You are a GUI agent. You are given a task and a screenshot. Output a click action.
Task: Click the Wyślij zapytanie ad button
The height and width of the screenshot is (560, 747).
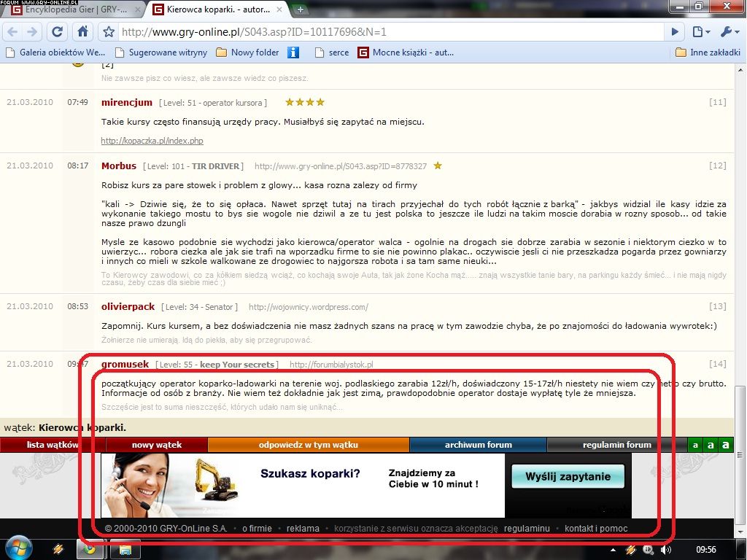[568, 477]
